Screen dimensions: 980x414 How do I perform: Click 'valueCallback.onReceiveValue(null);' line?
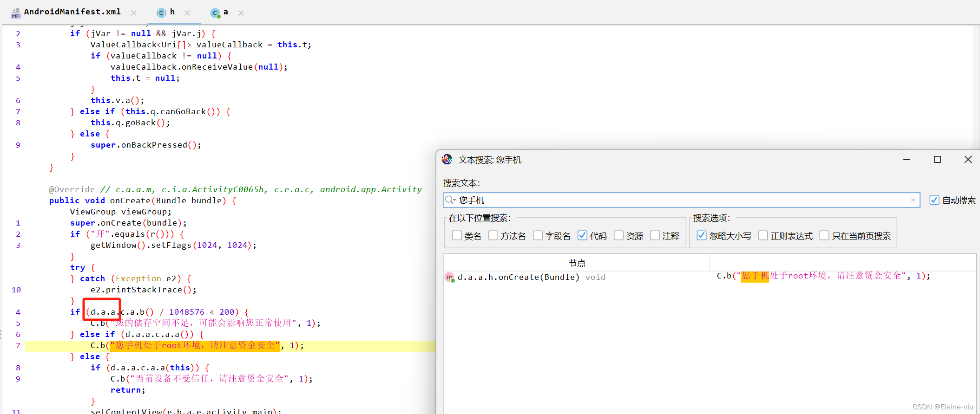tap(199, 67)
